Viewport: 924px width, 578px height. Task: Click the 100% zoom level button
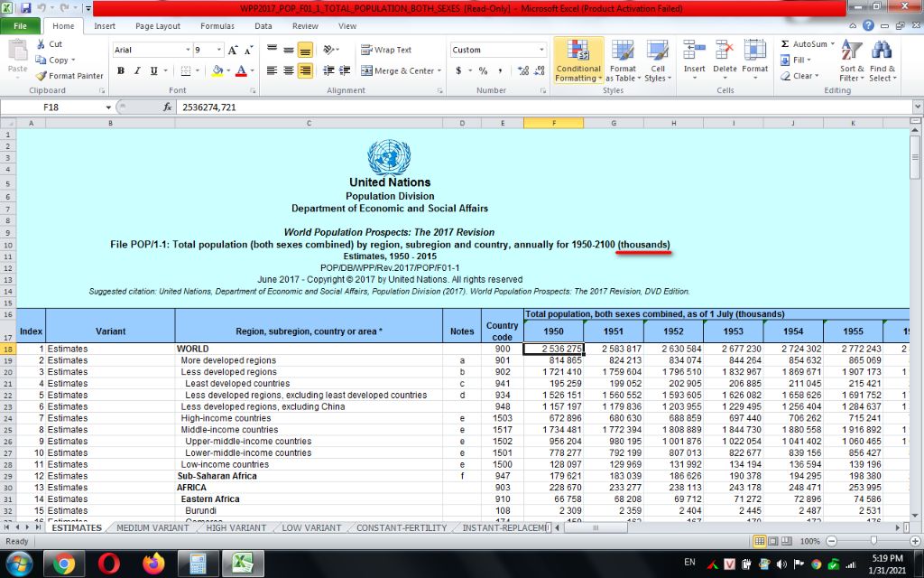(x=810, y=541)
